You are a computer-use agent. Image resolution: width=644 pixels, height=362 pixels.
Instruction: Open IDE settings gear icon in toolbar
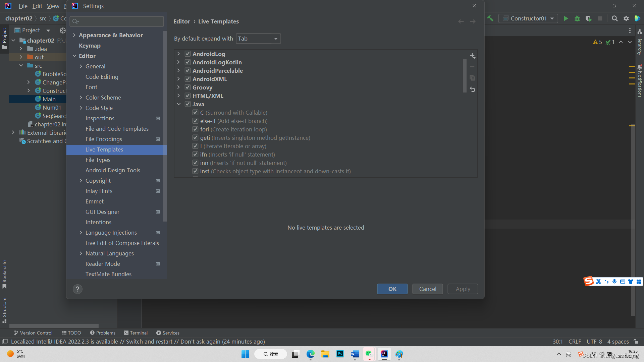(626, 18)
